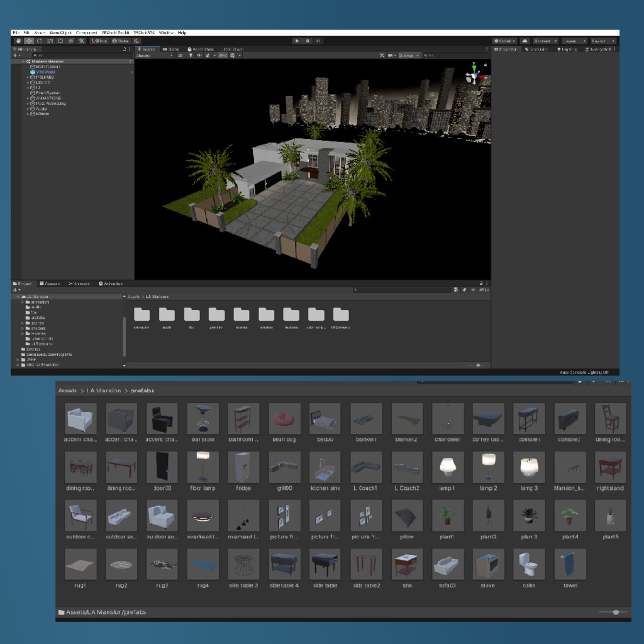The width and height of the screenshot is (644, 644).
Task: Select the Rotate tool
Action: coord(39,41)
